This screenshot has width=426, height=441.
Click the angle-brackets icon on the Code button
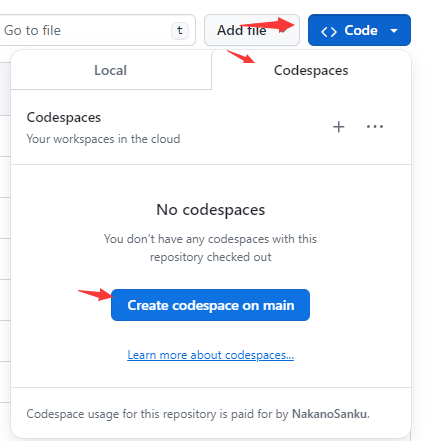329,31
